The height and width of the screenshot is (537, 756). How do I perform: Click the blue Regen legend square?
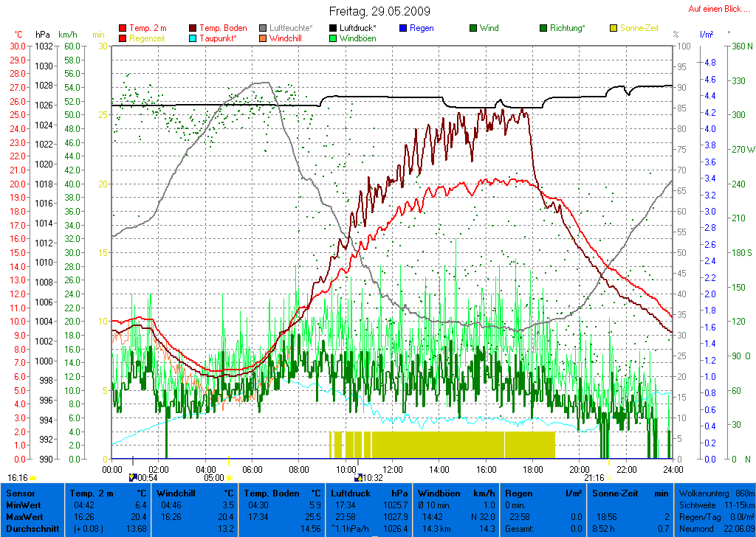click(403, 28)
